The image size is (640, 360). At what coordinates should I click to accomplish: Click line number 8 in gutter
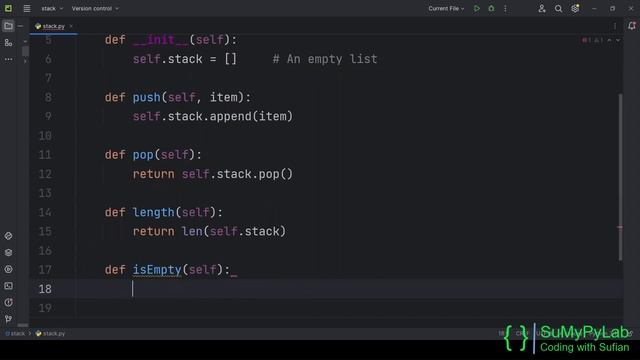tap(48, 97)
